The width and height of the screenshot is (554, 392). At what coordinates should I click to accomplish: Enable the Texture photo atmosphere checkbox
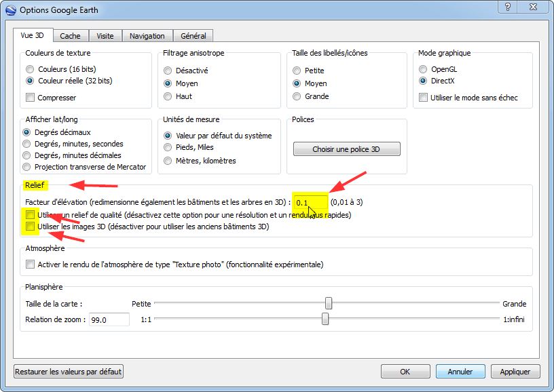pyautogui.click(x=30, y=264)
